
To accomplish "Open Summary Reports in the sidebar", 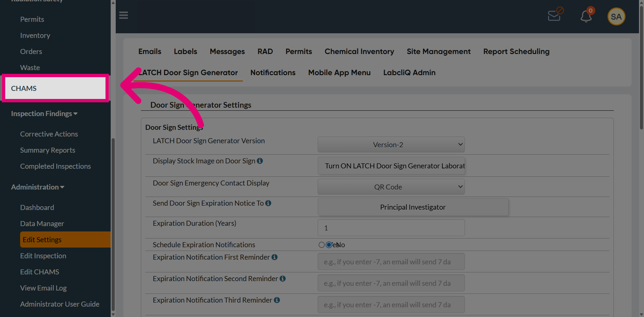I will 48,150.
